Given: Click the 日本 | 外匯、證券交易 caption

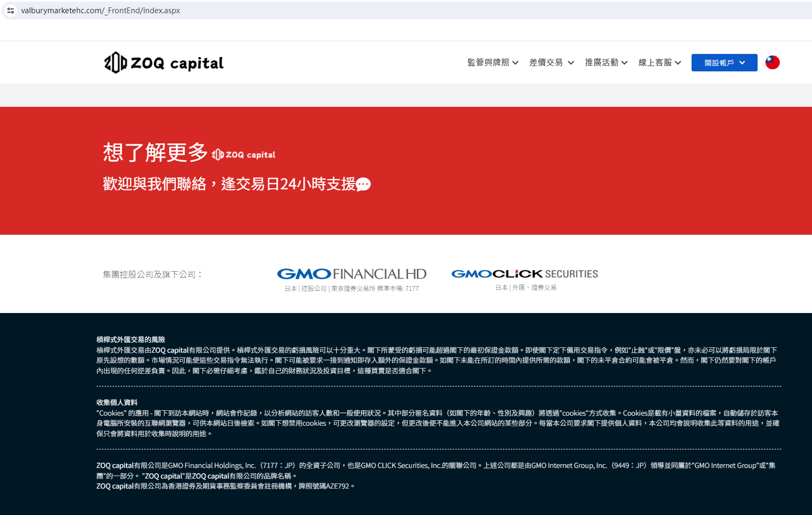Looking at the screenshot, I should tap(526, 288).
